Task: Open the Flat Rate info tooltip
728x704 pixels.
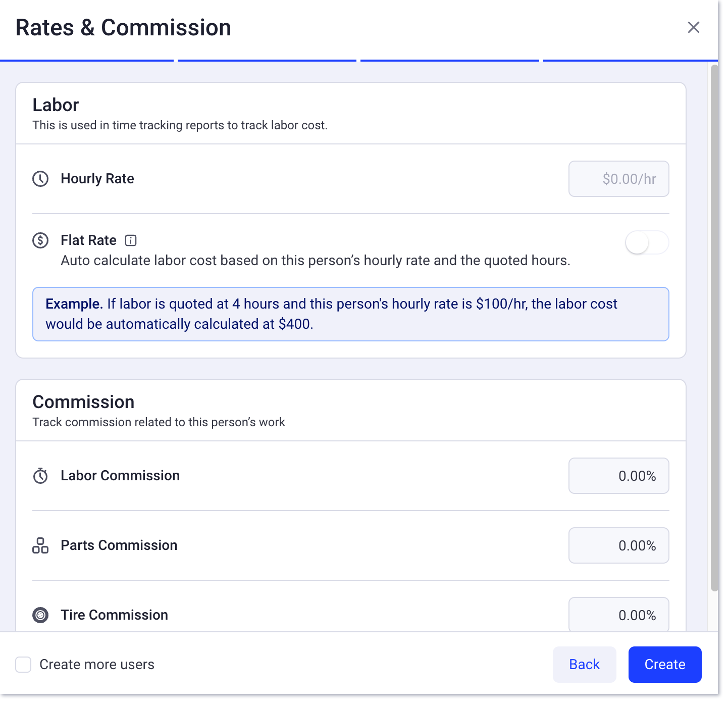Action: [130, 240]
